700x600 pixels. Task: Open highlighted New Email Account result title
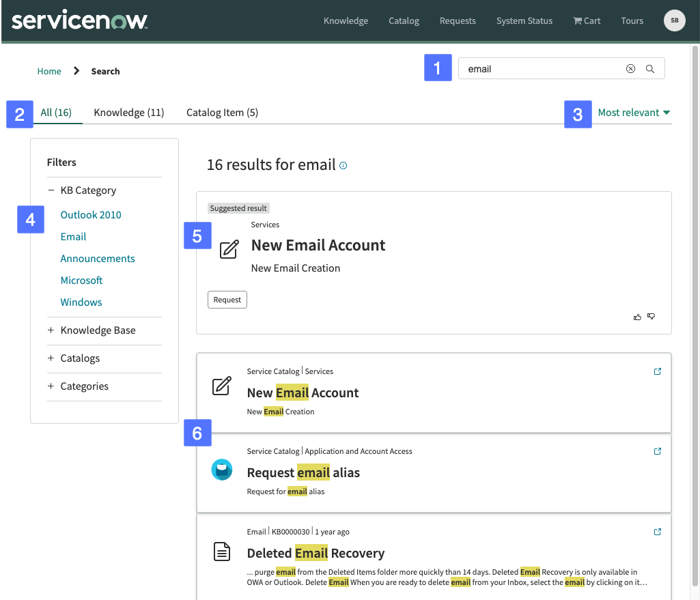point(303,392)
